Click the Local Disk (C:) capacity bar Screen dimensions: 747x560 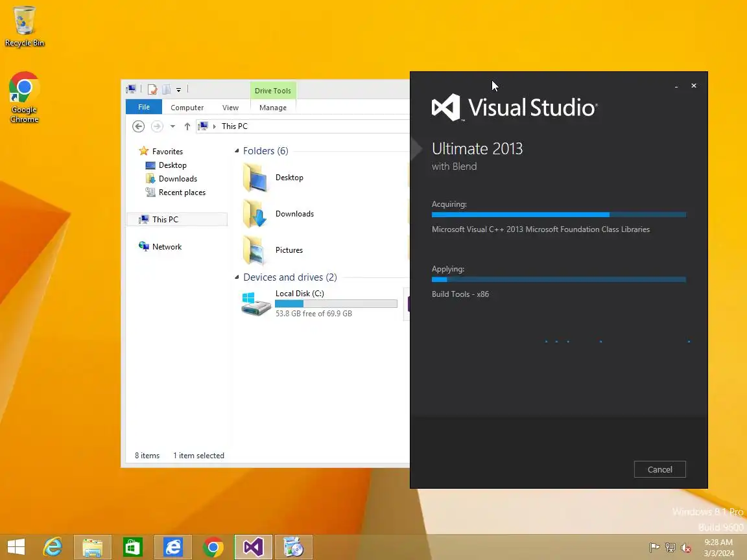coord(336,304)
